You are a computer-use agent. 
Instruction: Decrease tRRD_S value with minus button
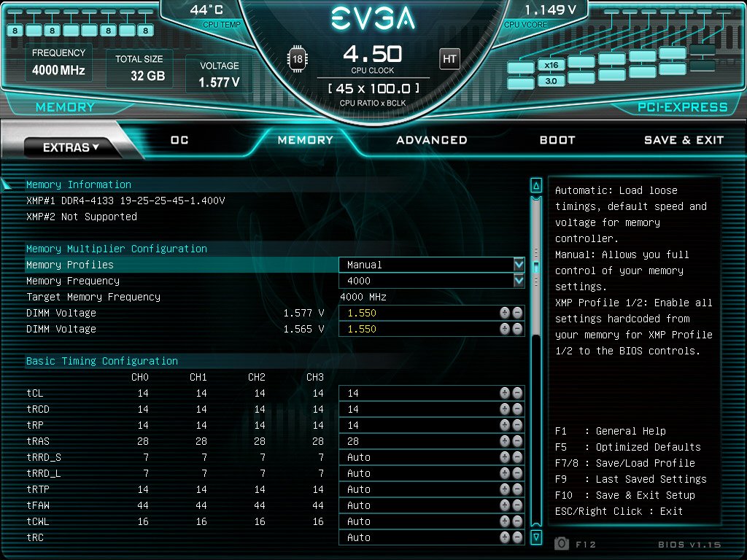517,457
